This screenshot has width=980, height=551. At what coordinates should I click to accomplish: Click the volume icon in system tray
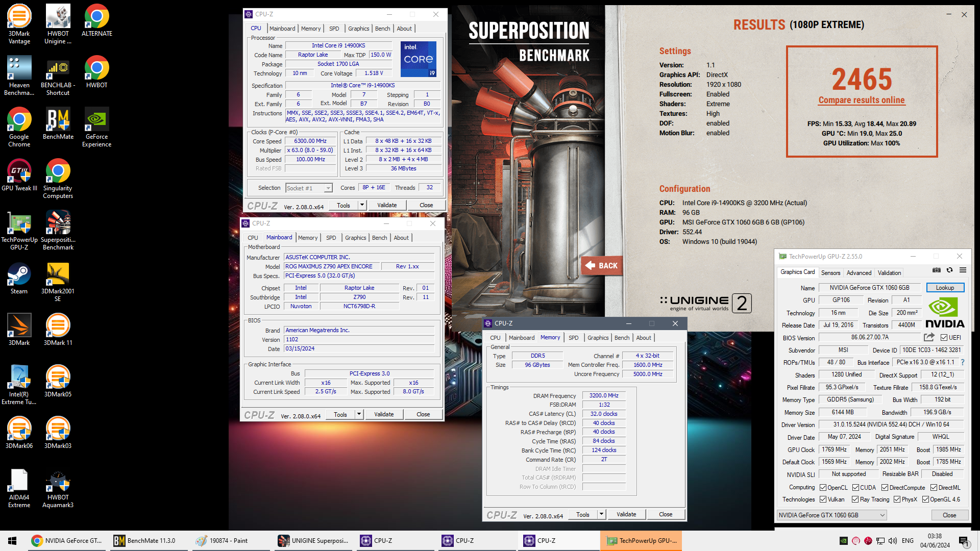pyautogui.click(x=893, y=541)
